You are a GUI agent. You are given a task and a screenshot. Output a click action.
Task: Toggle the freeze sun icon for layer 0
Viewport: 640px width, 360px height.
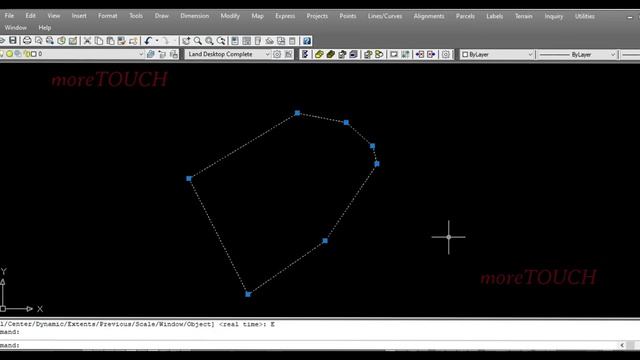(x=9, y=54)
